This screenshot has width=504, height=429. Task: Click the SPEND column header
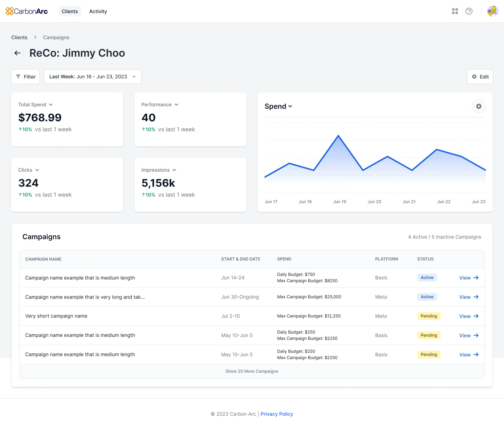(284, 259)
